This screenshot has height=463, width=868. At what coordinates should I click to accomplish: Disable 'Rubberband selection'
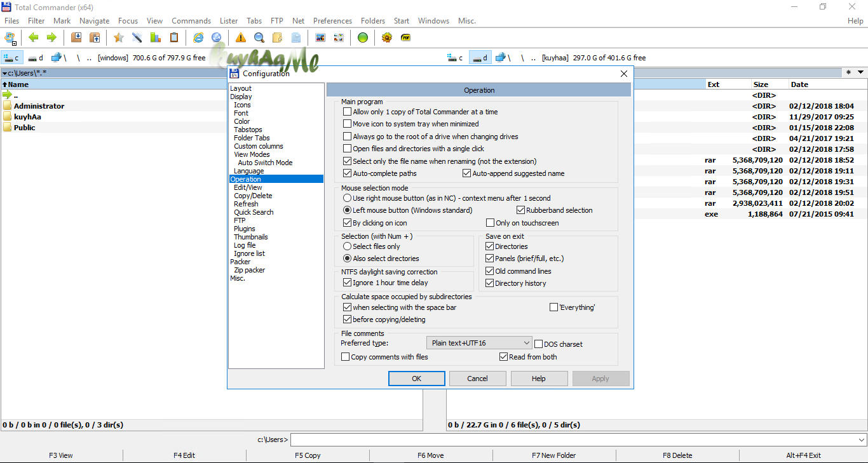521,210
